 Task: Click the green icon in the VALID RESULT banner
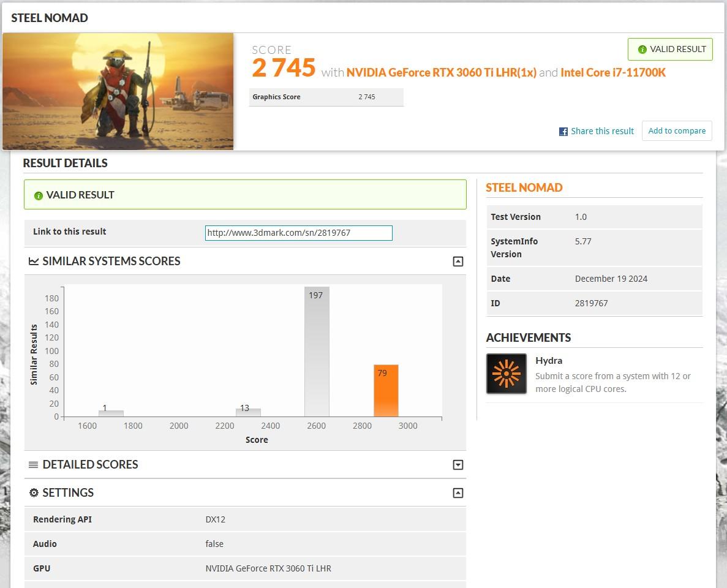39,195
